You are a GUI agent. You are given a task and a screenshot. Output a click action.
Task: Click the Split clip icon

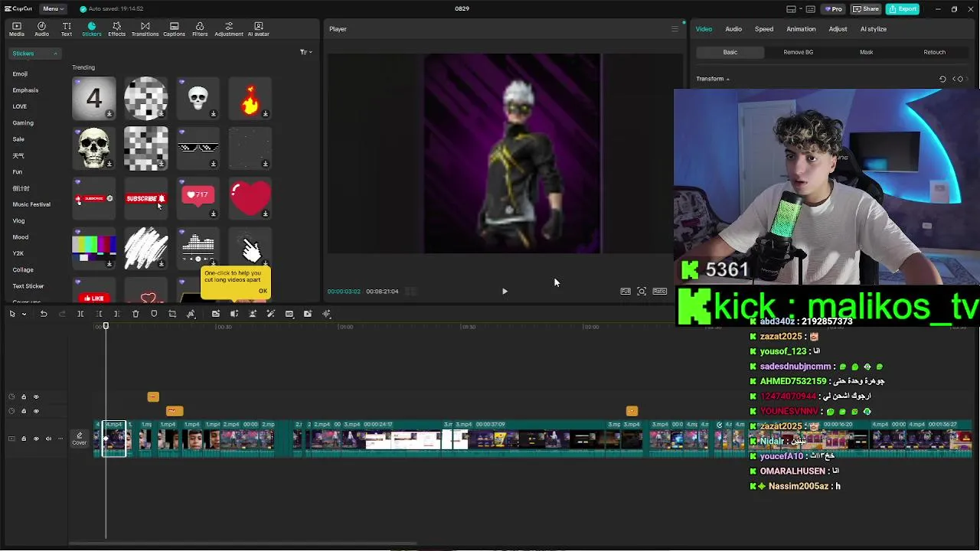click(x=80, y=314)
